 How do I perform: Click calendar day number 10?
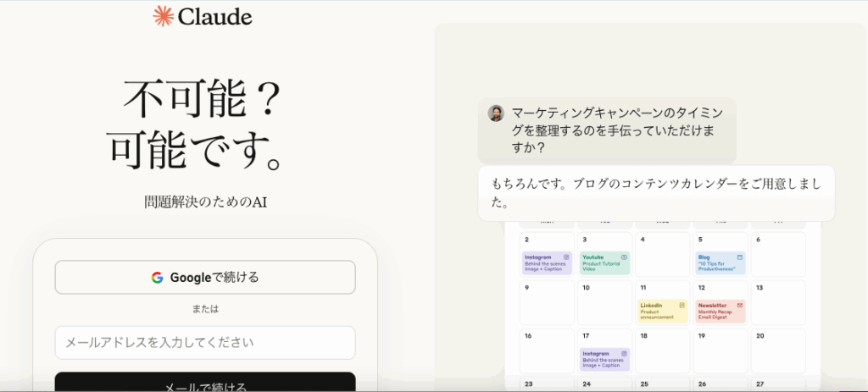586,288
